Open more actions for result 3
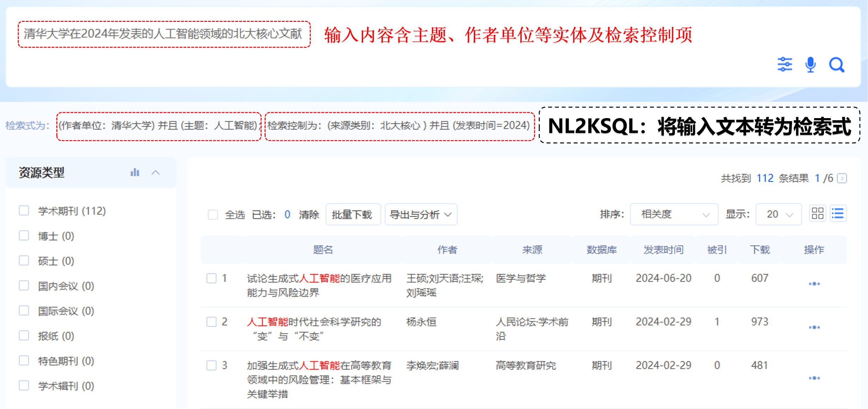The height and width of the screenshot is (409, 868). tap(814, 378)
